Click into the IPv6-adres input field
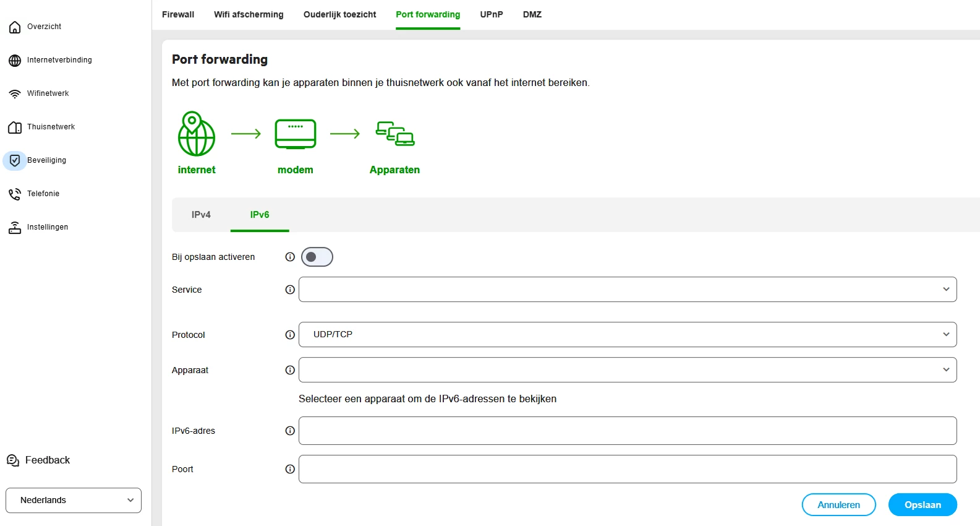 pos(627,431)
